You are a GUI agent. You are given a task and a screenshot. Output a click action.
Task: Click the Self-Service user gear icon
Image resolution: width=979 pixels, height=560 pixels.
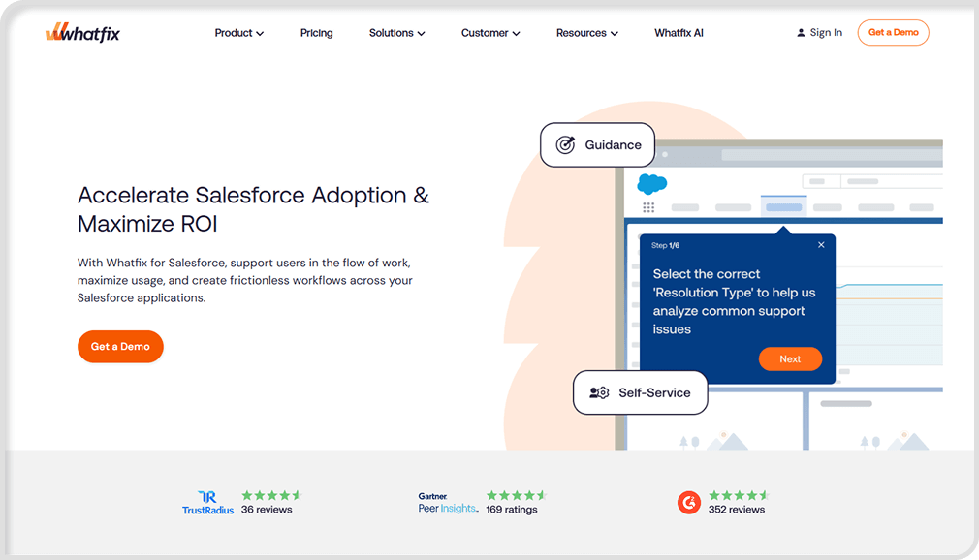point(599,393)
